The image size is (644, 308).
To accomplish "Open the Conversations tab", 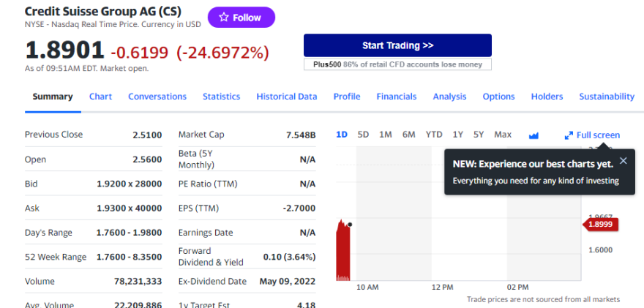I will (x=157, y=97).
